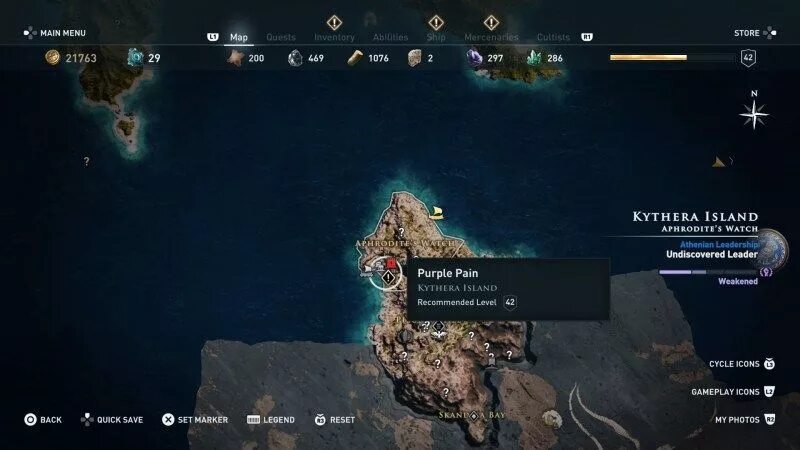Click the Set Marker button

[195, 420]
